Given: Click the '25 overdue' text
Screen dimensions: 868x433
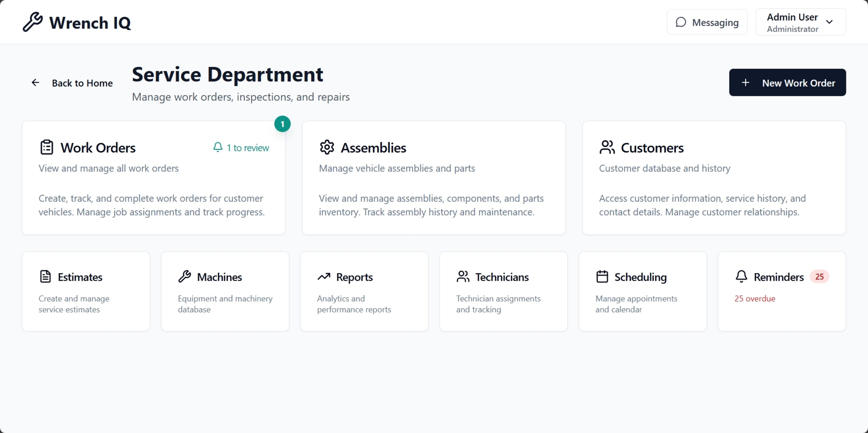Looking at the screenshot, I should pyautogui.click(x=755, y=299).
